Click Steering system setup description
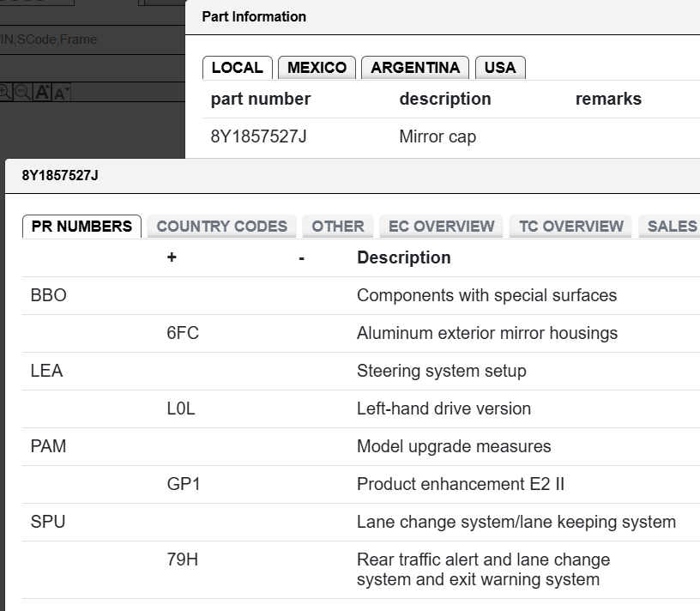 (442, 372)
